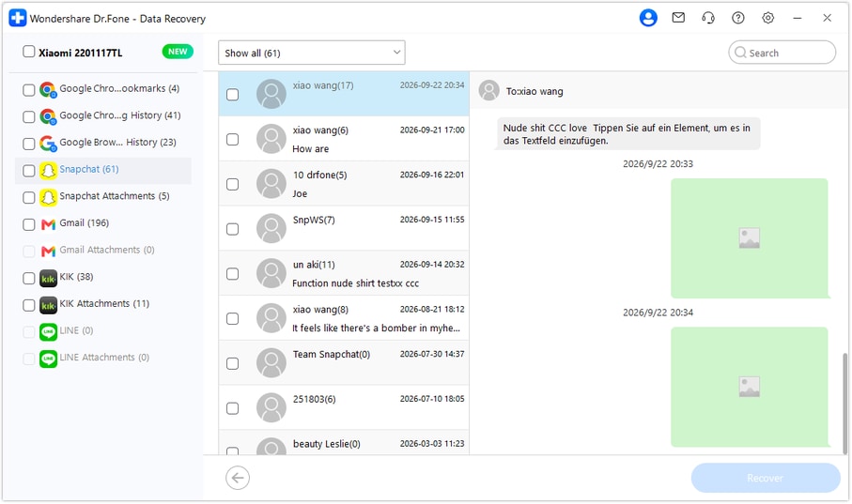Screen dimensions: 852x504
Task: Check the Xiaomi 2201117TL device checkbox
Action: [x=29, y=52]
